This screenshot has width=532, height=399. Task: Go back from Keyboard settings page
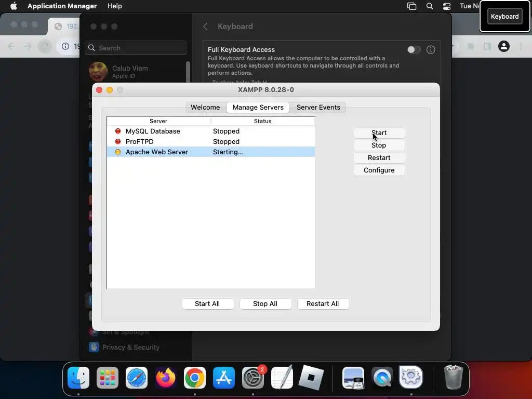click(x=205, y=26)
